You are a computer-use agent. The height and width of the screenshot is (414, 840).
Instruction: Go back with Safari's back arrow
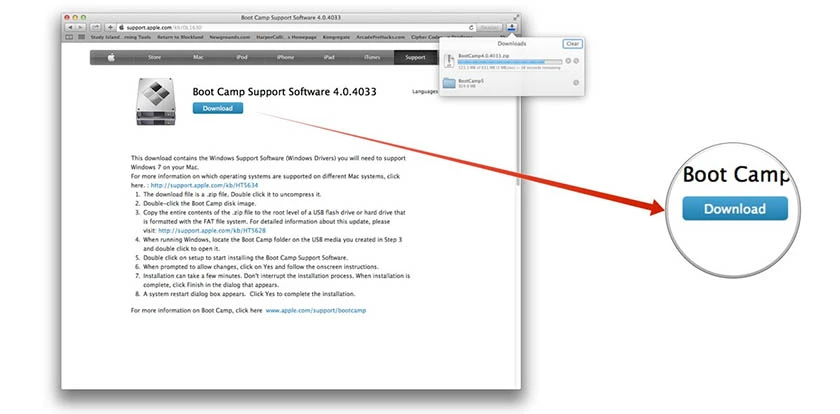click(70, 27)
